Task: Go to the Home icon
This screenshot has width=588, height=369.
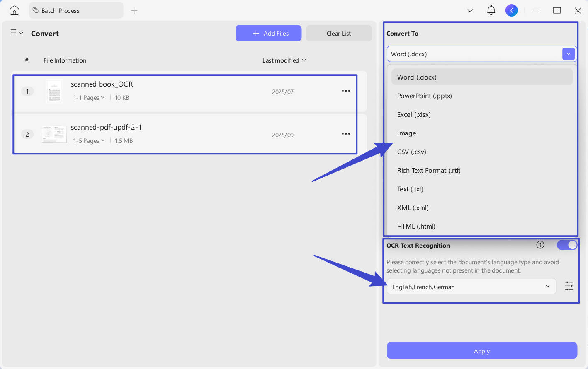Action: 15,10
